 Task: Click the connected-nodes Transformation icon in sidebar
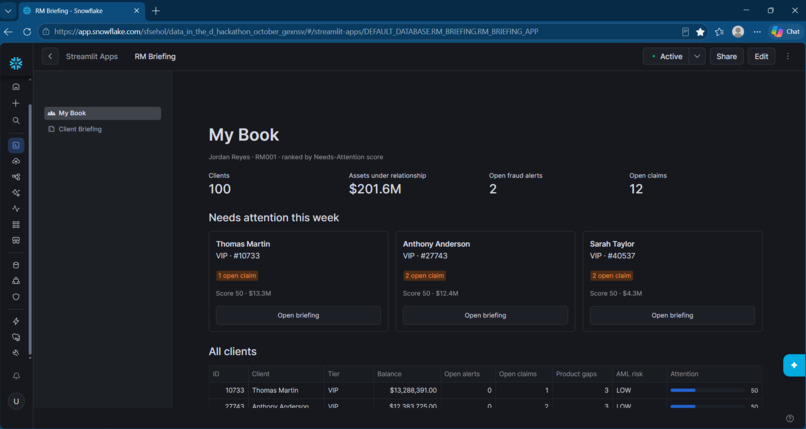pyautogui.click(x=16, y=177)
